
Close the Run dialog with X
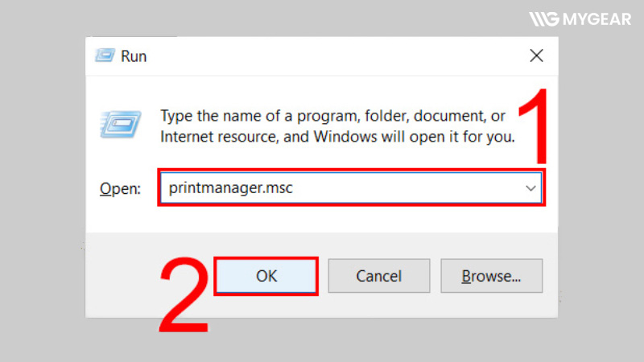[536, 56]
